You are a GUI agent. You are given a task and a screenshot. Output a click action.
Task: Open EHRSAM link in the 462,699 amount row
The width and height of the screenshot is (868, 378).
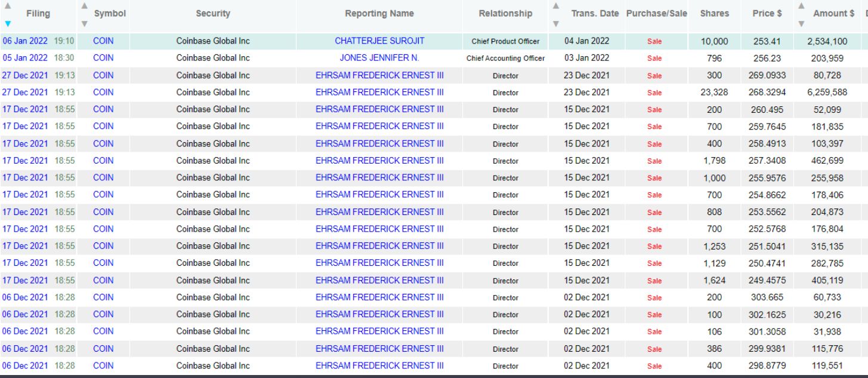(x=379, y=161)
